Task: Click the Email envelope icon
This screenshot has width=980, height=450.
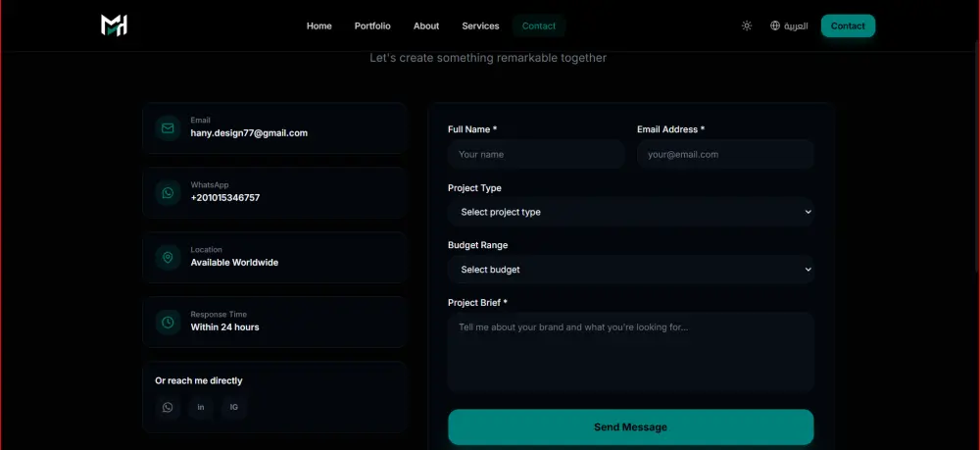Action: pos(168,128)
